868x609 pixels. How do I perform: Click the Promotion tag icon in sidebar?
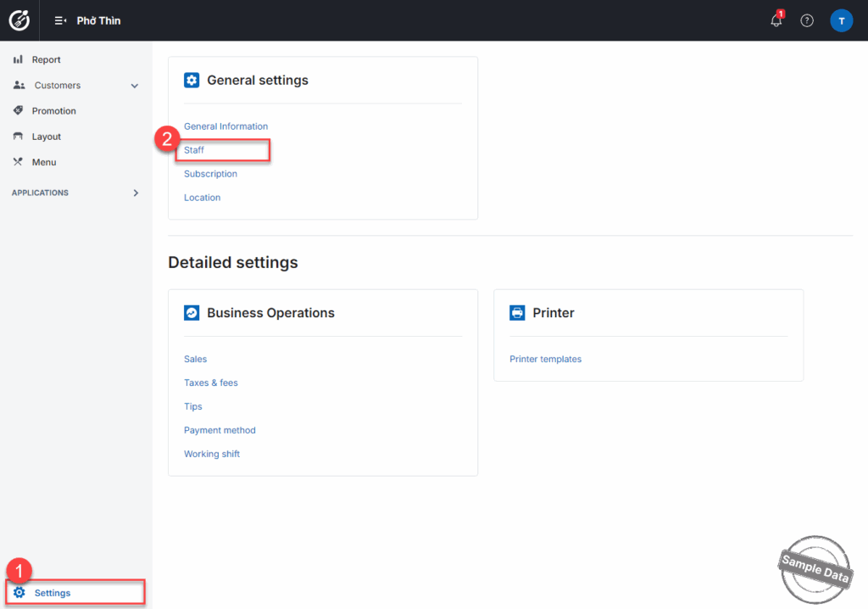[18, 111]
